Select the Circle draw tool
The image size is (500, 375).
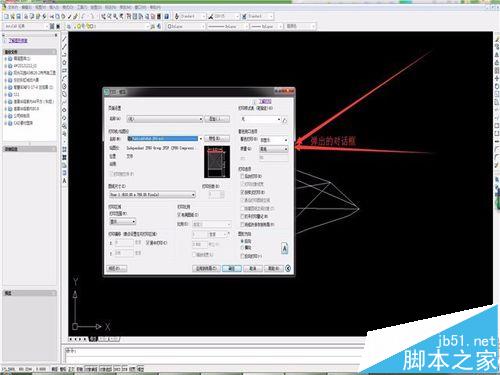pos(64,86)
